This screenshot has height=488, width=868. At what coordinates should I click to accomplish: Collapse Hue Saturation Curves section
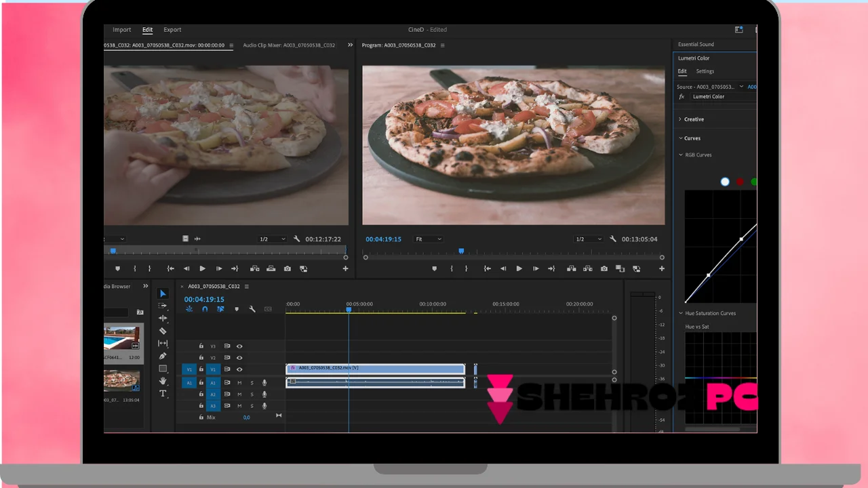681,313
